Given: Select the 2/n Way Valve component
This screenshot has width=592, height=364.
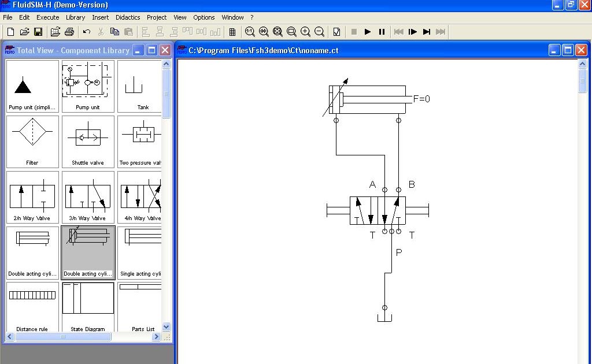Looking at the screenshot, I should click(32, 197).
